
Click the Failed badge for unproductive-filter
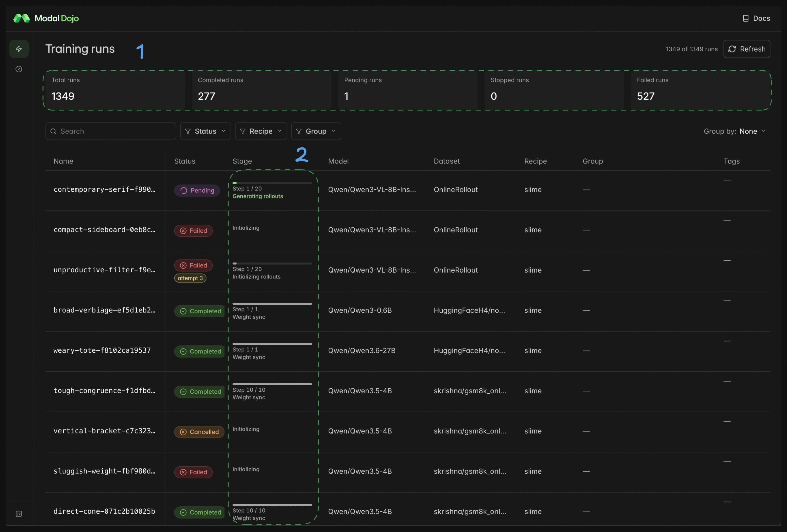(x=193, y=265)
